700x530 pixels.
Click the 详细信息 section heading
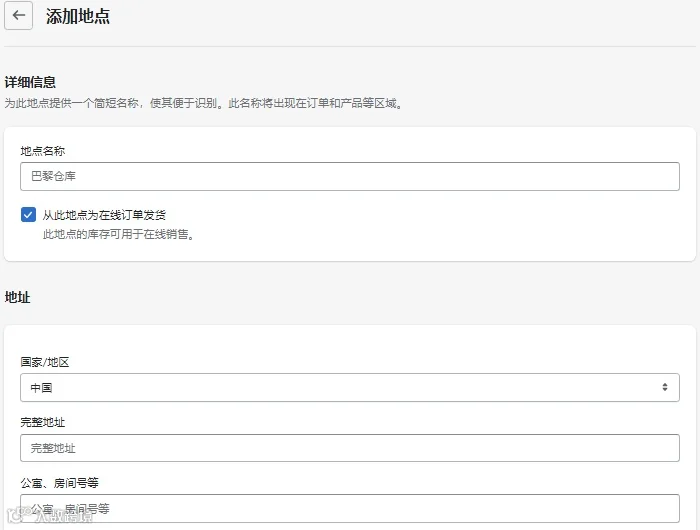tap(30, 82)
